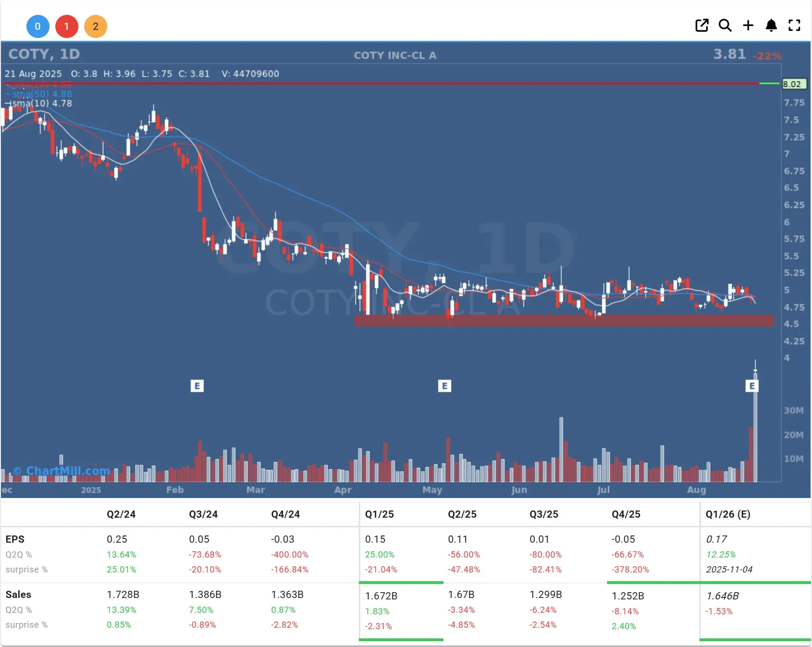Click the earnings E marker in late August

pyautogui.click(x=752, y=386)
